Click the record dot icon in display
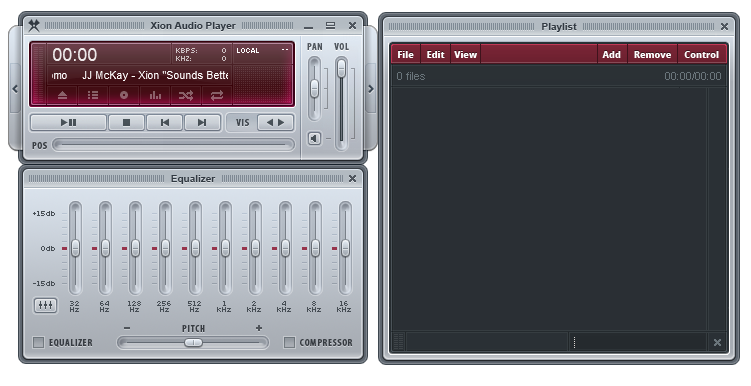This screenshot has height=386, width=751. 124,95
